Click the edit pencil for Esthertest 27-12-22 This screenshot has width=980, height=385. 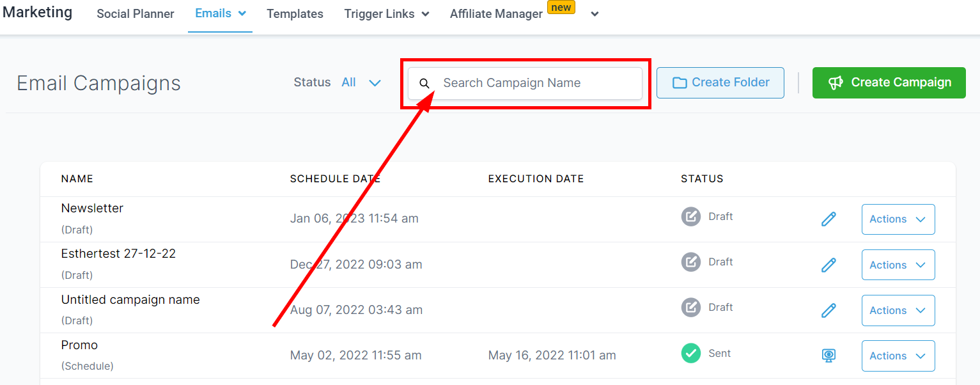[x=828, y=265]
